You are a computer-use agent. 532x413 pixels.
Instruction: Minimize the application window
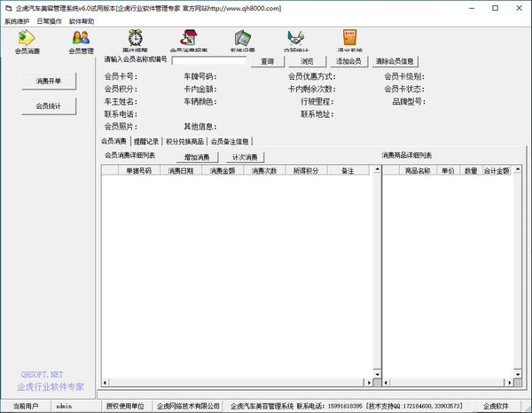[x=472, y=8]
